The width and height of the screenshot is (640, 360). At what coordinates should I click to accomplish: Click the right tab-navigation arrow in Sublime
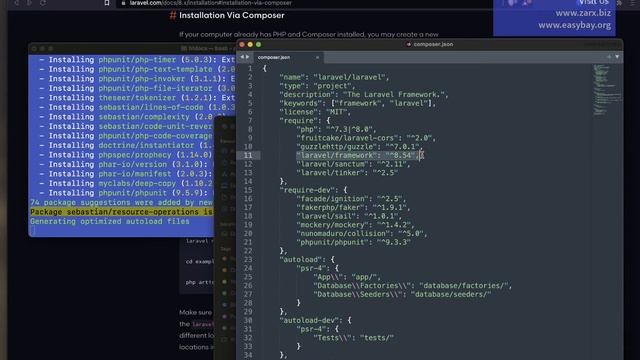(247, 57)
